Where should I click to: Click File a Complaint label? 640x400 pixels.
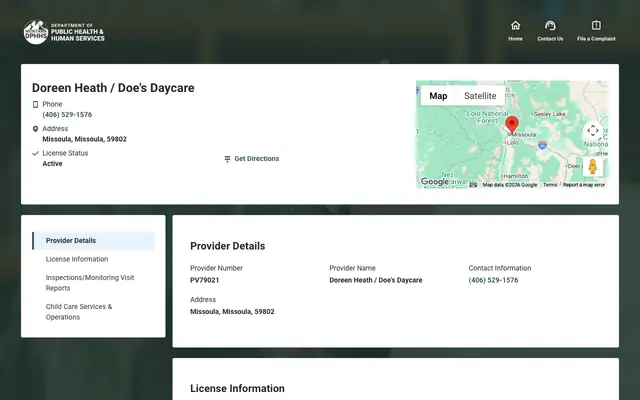[x=596, y=39]
